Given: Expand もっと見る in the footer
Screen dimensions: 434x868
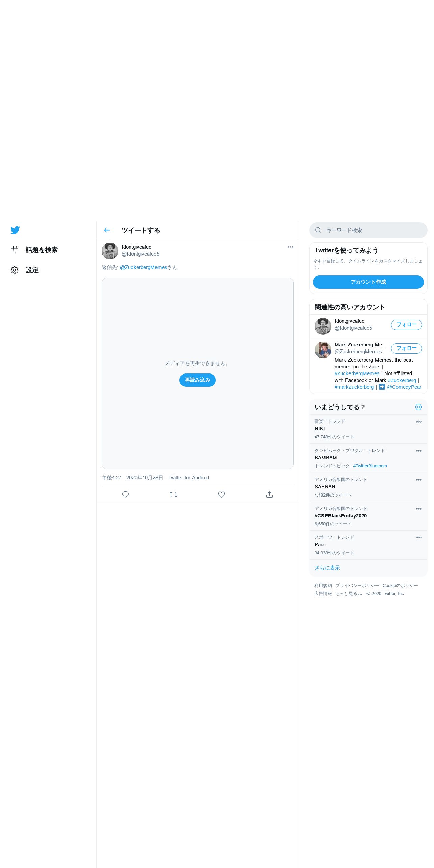Looking at the screenshot, I should pos(348,594).
